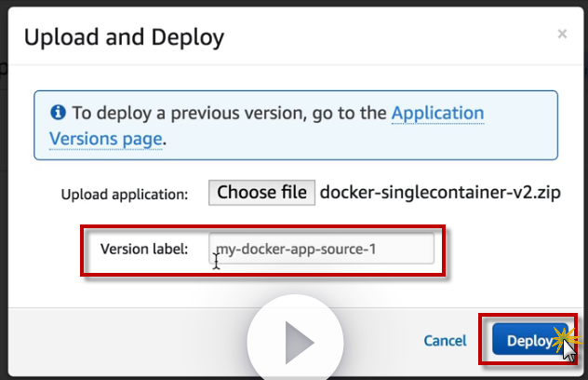Image resolution: width=588 pixels, height=380 pixels.
Task: Open the Application Versions page link
Action: (x=437, y=114)
